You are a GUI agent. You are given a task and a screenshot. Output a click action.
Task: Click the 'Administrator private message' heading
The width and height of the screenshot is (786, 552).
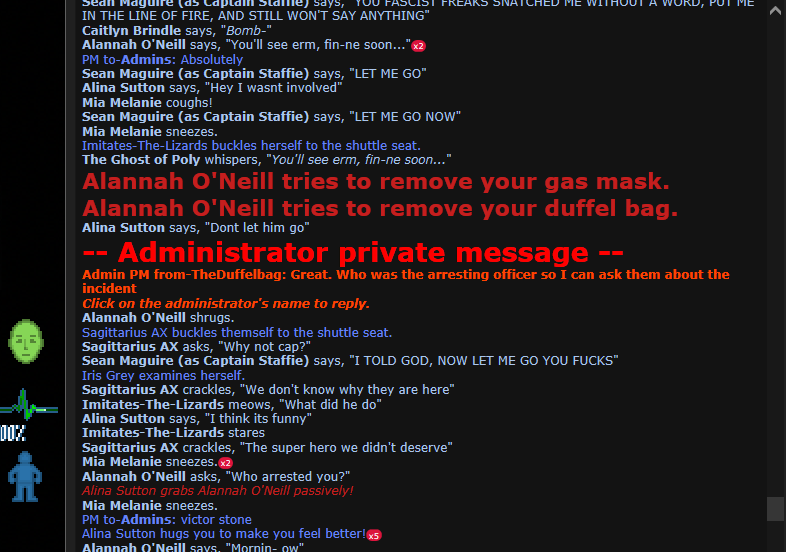click(x=353, y=252)
